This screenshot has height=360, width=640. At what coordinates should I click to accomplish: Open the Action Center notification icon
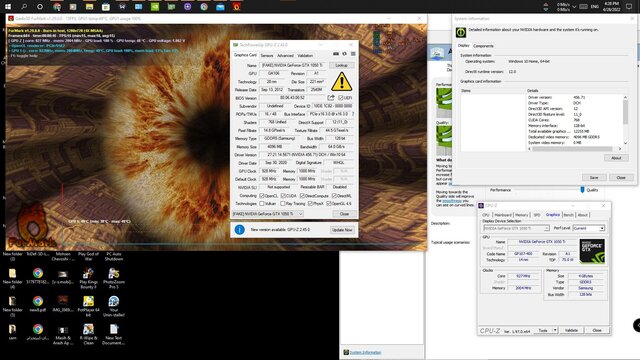click(x=629, y=7)
